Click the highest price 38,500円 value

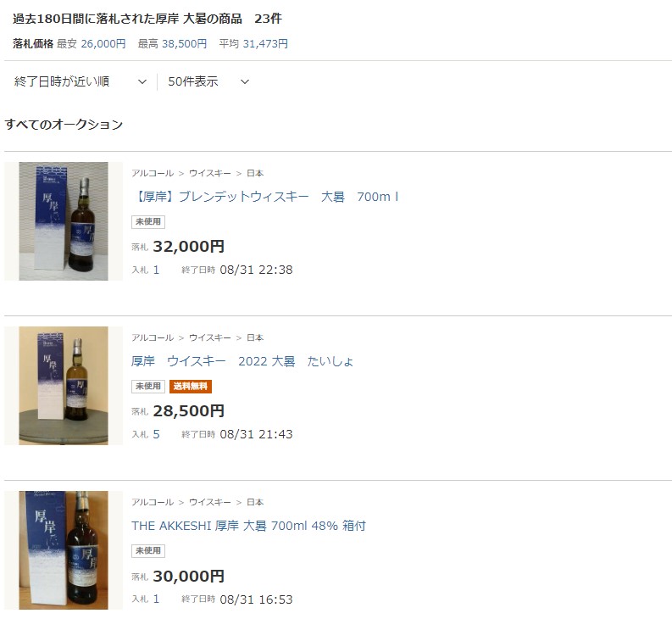[x=184, y=44]
